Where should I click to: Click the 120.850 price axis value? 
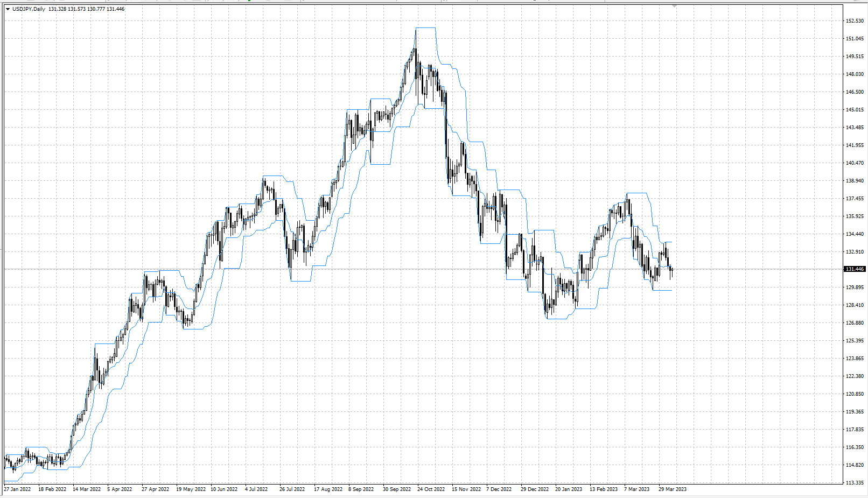855,394
